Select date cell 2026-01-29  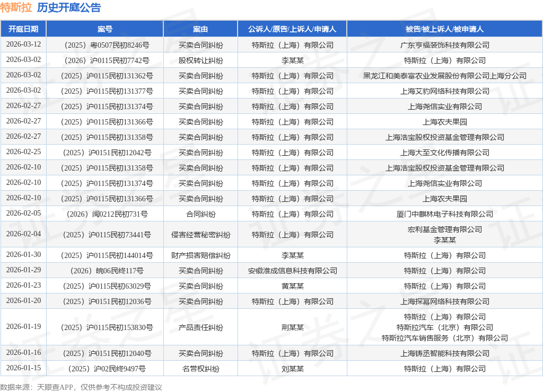pos(23,270)
